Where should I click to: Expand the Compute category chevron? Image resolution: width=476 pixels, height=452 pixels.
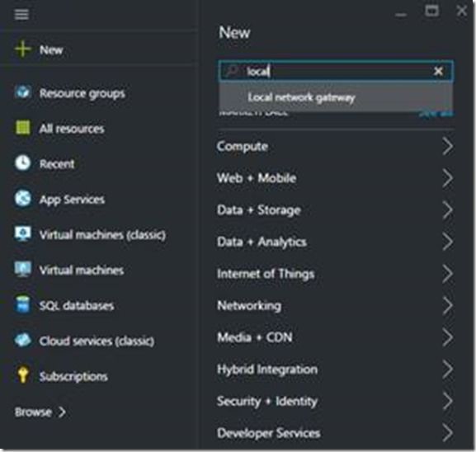click(447, 146)
